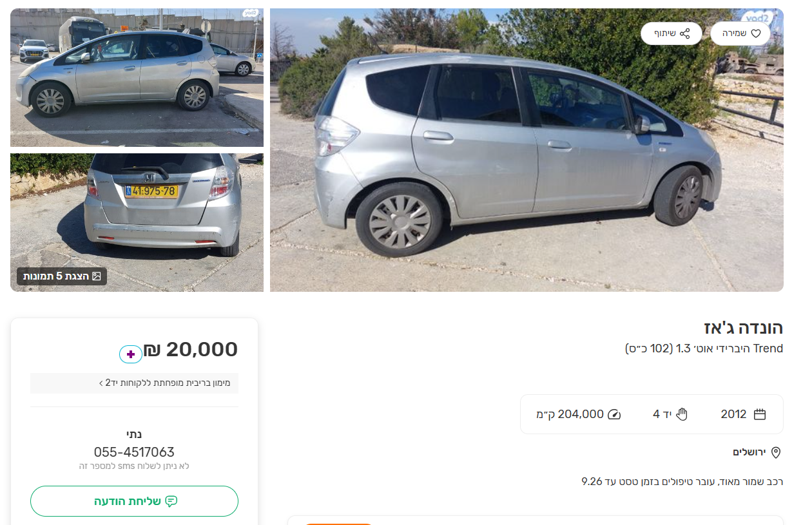Click the location pin beside ירושלים
Screen dimensions: 812x525
coord(776,452)
